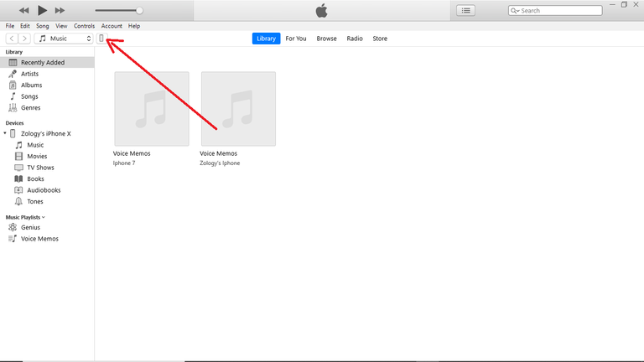Click the iPhone device button

101,39
